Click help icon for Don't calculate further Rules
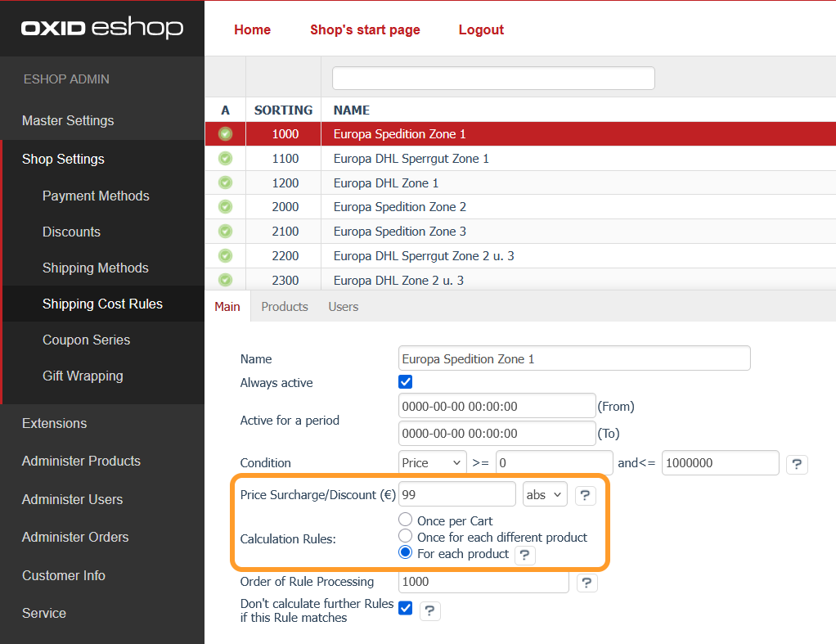This screenshot has width=836, height=644. tap(429, 611)
